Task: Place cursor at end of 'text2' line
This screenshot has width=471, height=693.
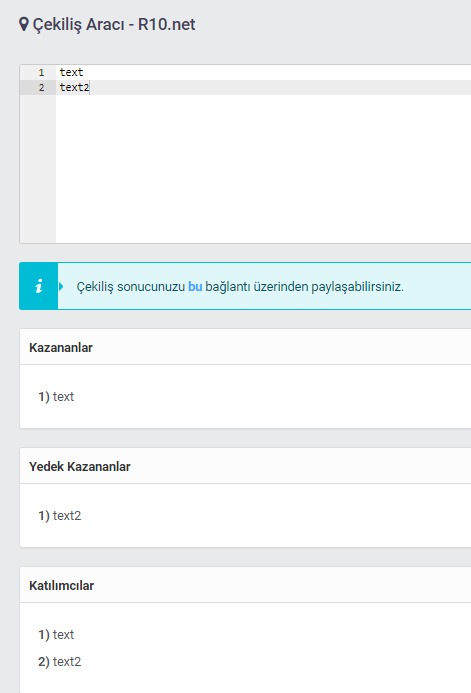Action: [89, 87]
